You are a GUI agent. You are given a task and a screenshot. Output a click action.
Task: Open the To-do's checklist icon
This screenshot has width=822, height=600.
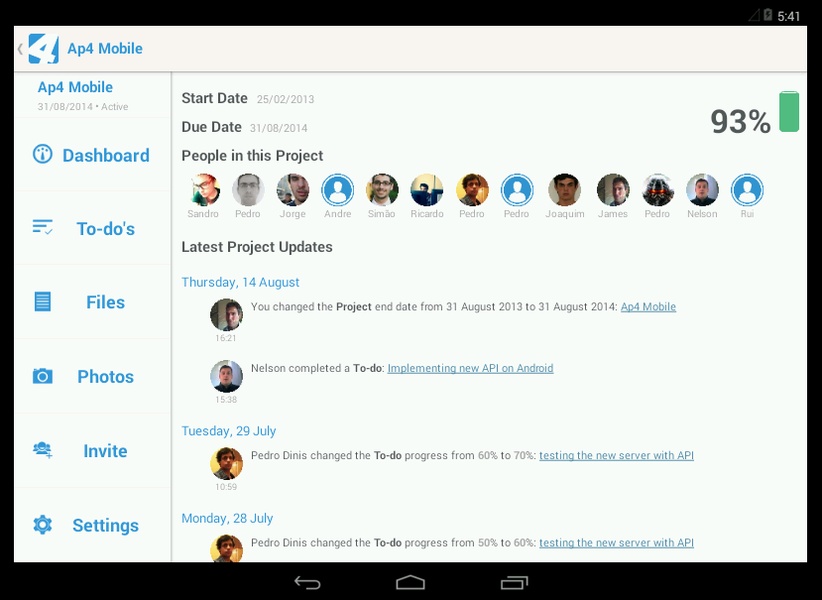pos(42,227)
